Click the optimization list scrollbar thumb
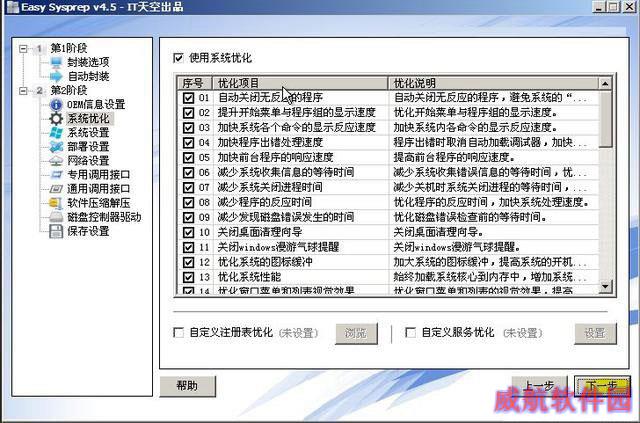The image size is (640, 423). click(x=605, y=119)
